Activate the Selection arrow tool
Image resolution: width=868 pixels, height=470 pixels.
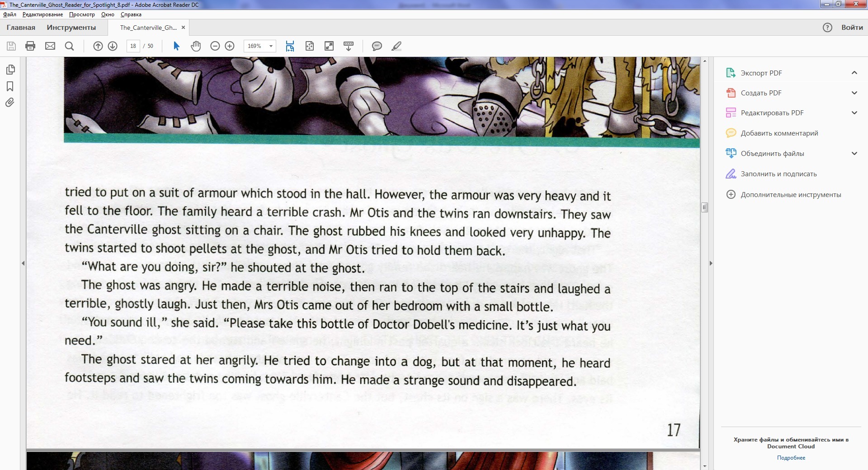176,46
